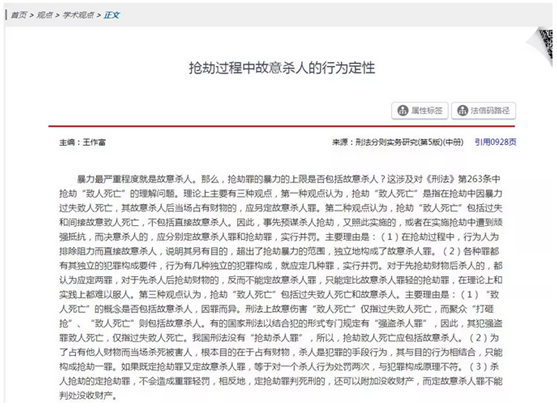The height and width of the screenshot is (409, 557).
Task: Click the red divider line under buttons
Action: 282,126
